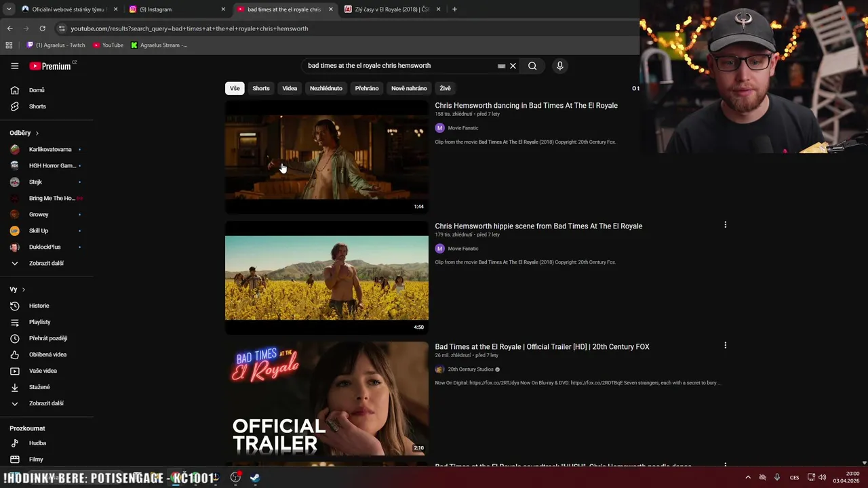The image size is (868, 488).
Task: Click the magnifier search button
Action: [532, 66]
